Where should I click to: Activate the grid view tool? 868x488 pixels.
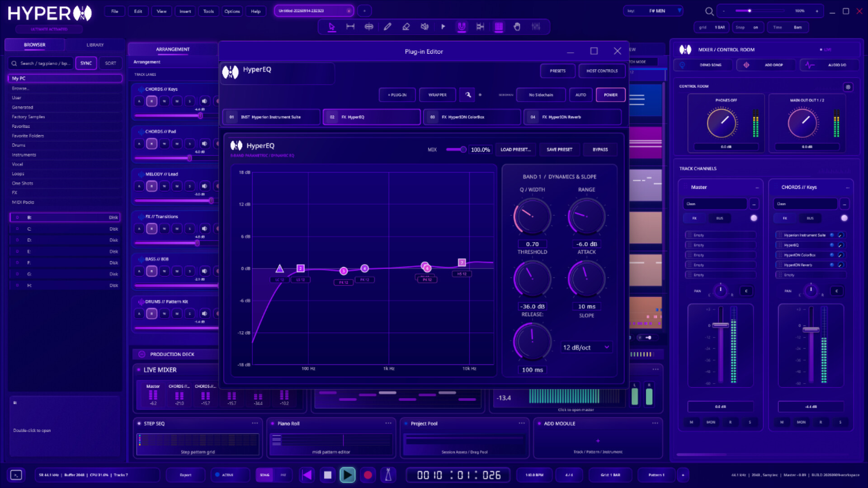point(499,27)
